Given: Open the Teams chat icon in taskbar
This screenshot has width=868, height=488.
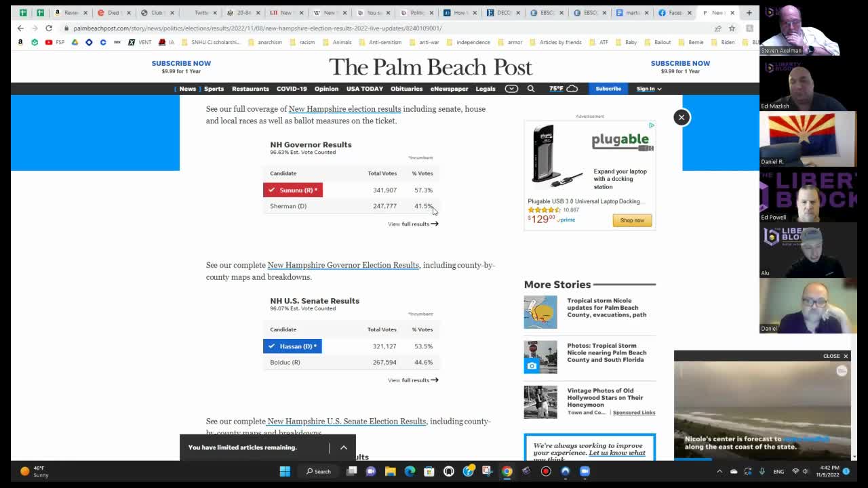Looking at the screenshot, I should (x=370, y=471).
